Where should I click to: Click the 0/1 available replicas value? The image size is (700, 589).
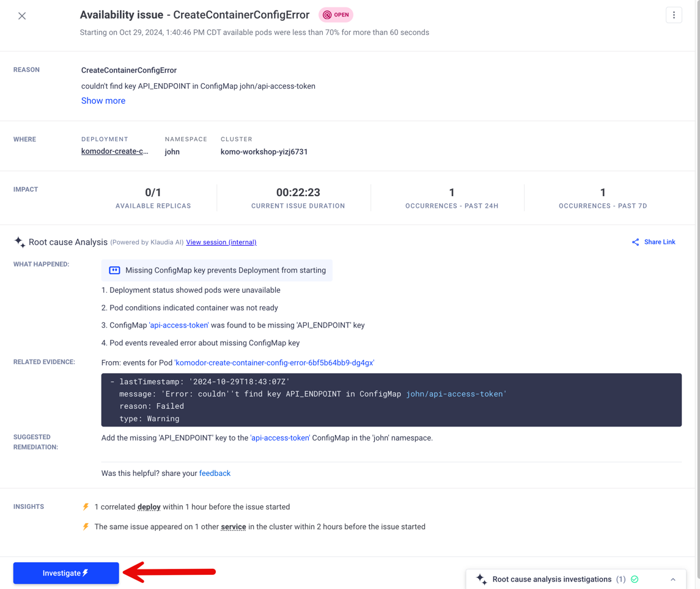(x=153, y=192)
